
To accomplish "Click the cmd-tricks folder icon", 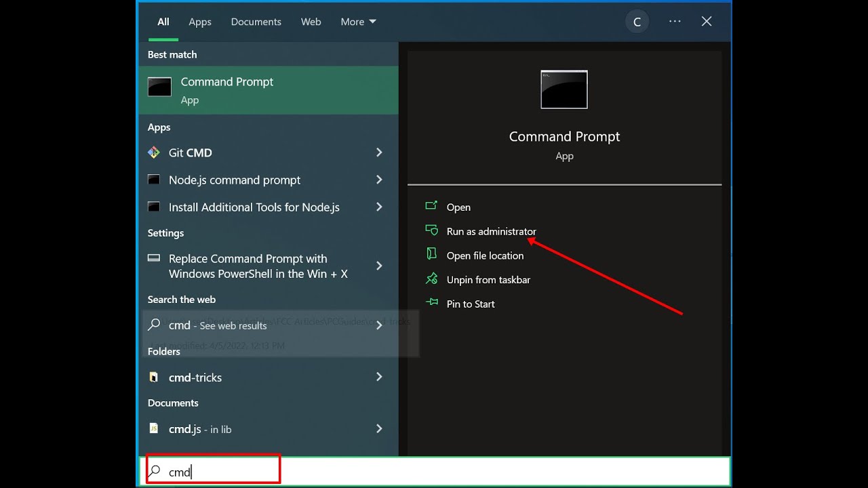I will (154, 377).
